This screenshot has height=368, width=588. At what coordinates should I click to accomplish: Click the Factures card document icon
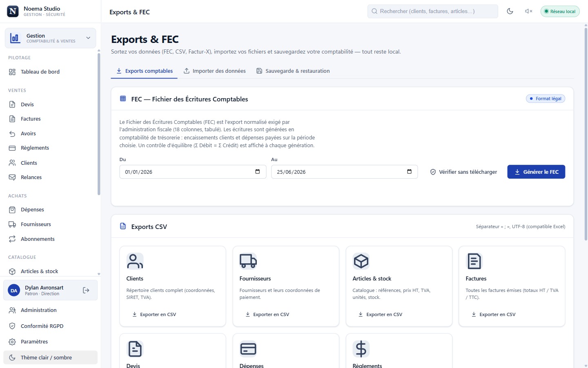[x=474, y=261]
